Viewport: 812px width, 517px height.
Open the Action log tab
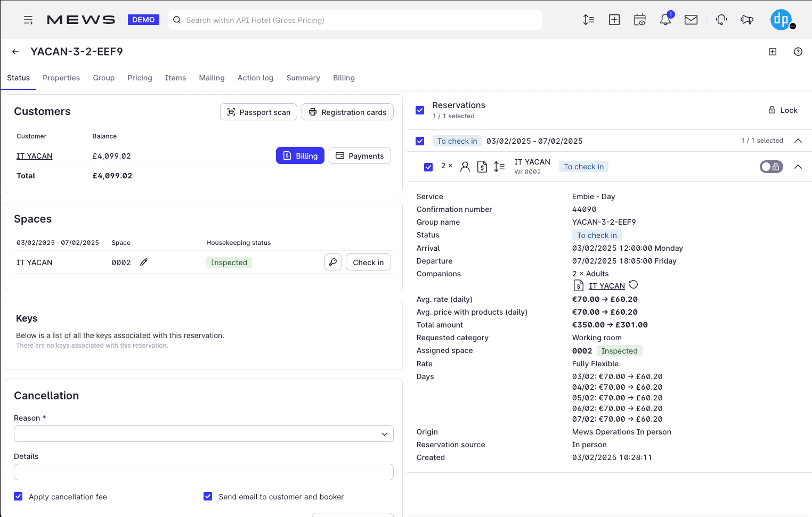coord(255,78)
